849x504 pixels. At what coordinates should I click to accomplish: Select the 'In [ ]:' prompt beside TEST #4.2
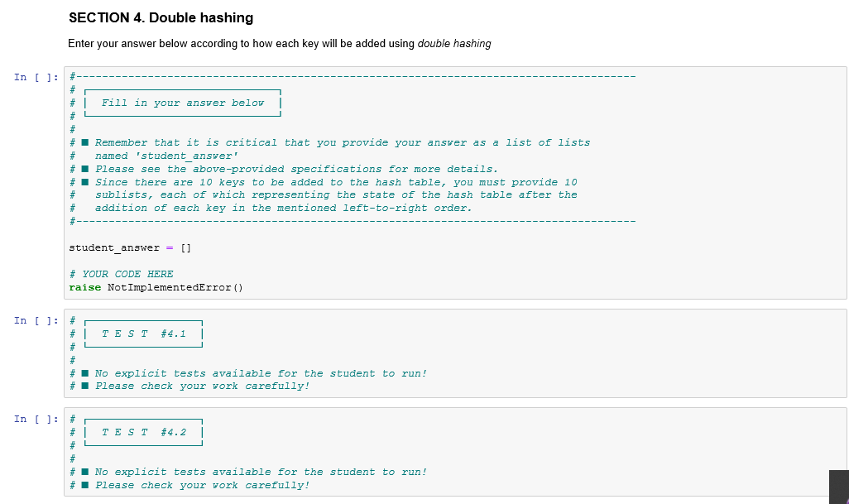tap(36, 419)
